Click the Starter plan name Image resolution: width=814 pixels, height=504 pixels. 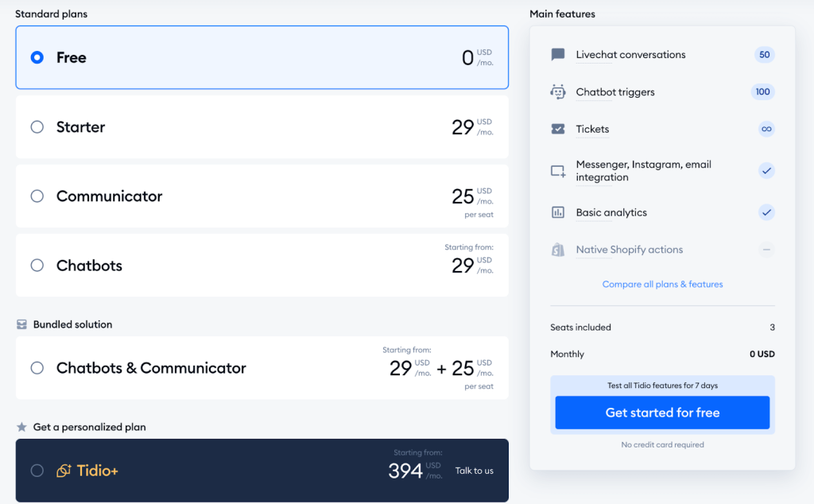coord(80,127)
